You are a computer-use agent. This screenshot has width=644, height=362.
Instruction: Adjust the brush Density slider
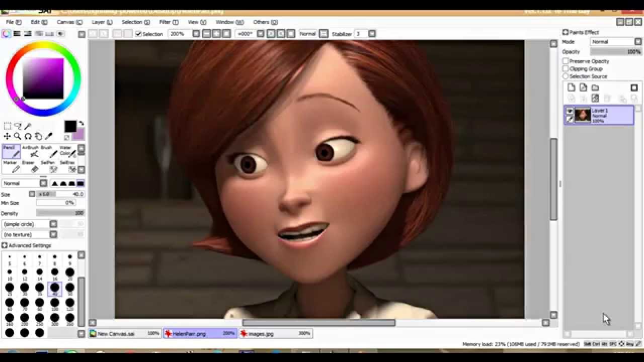pos(60,214)
